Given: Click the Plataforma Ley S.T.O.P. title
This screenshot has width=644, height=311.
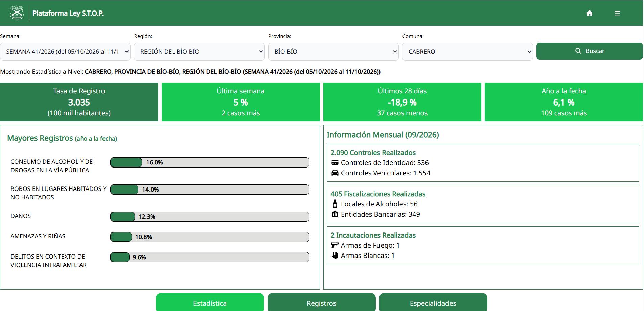Looking at the screenshot, I should point(68,13).
